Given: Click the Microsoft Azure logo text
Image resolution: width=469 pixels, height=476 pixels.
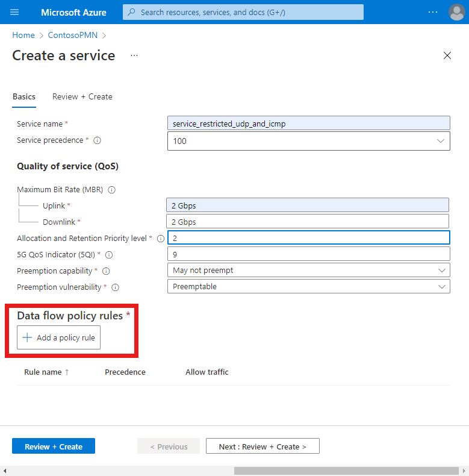Looking at the screenshot, I should click(73, 13).
